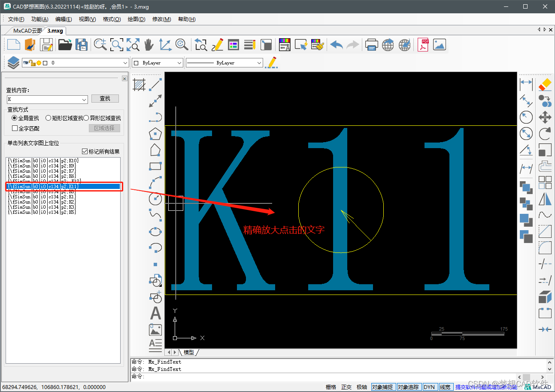Click the undo arrow icon
Image resolution: width=555 pixels, height=392 pixels.
[x=337, y=45]
